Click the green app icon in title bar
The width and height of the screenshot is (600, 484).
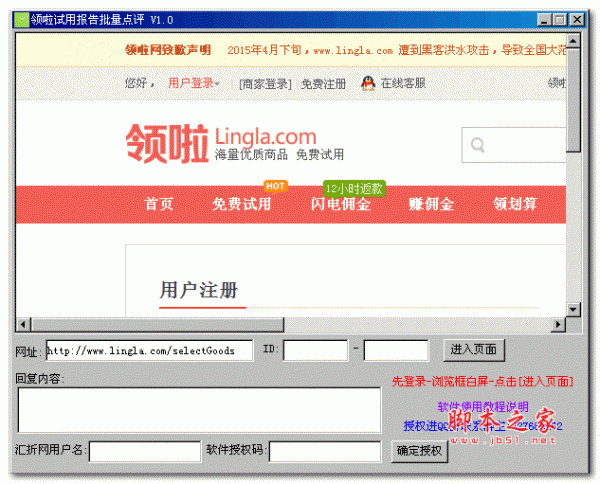pos(21,20)
